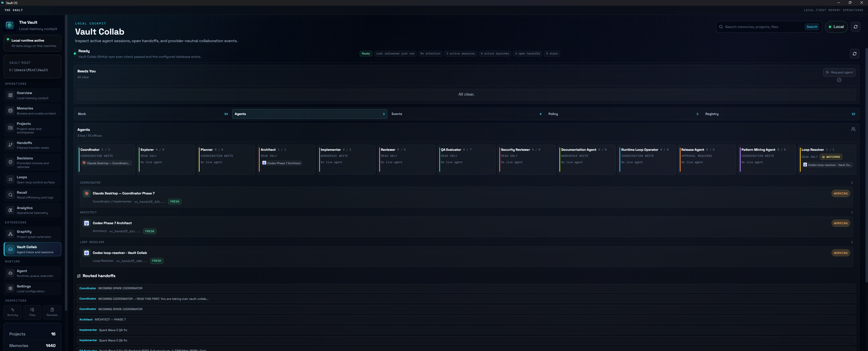868x351 pixels.
Task: Open the Security Reviewer office card
Action: coord(527,159)
